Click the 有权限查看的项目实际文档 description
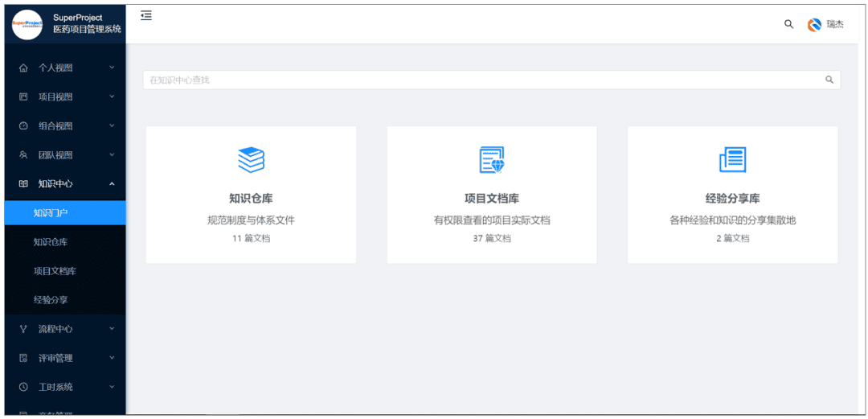This screenshot has height=419, width=868. click(492, 220)
